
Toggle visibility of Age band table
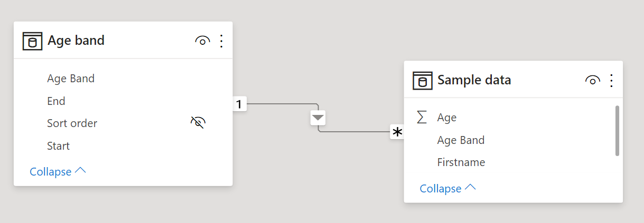pos(202,41)
